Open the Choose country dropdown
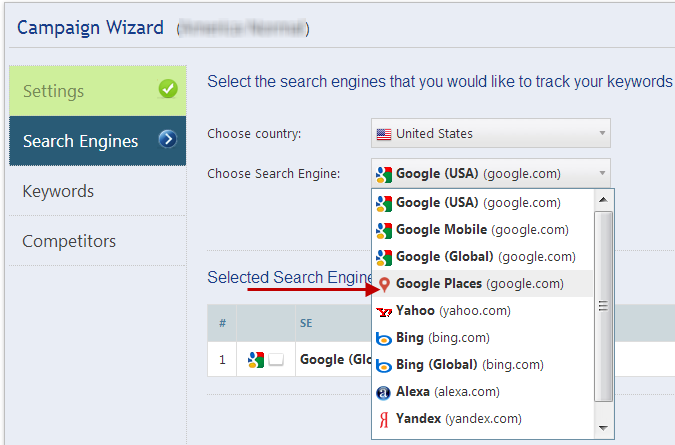 point(490,133)
